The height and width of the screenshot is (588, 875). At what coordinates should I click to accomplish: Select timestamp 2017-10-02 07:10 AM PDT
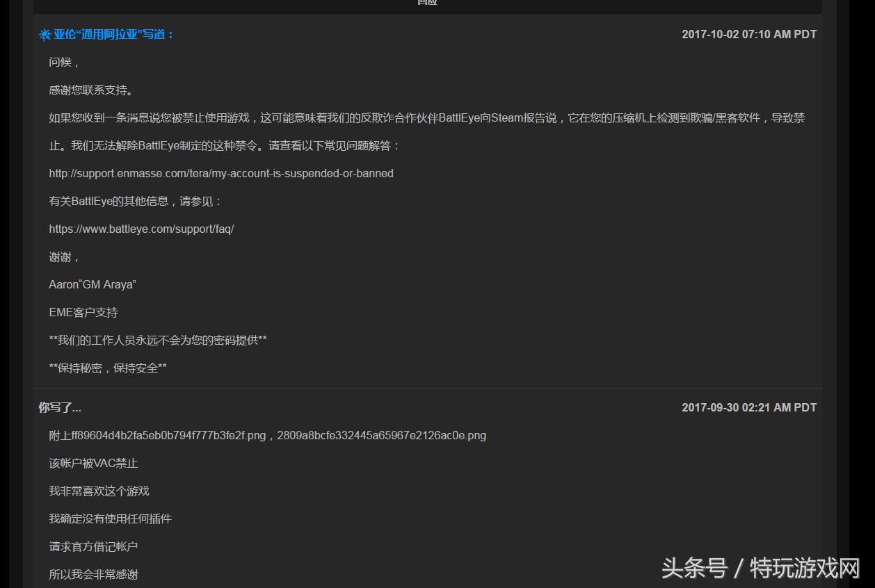(749, 34)
